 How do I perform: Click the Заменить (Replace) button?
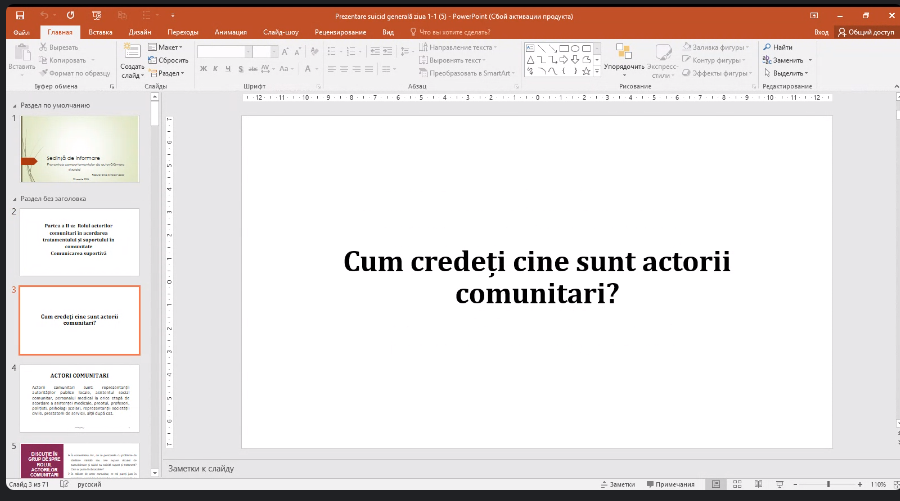click(786, 60)
